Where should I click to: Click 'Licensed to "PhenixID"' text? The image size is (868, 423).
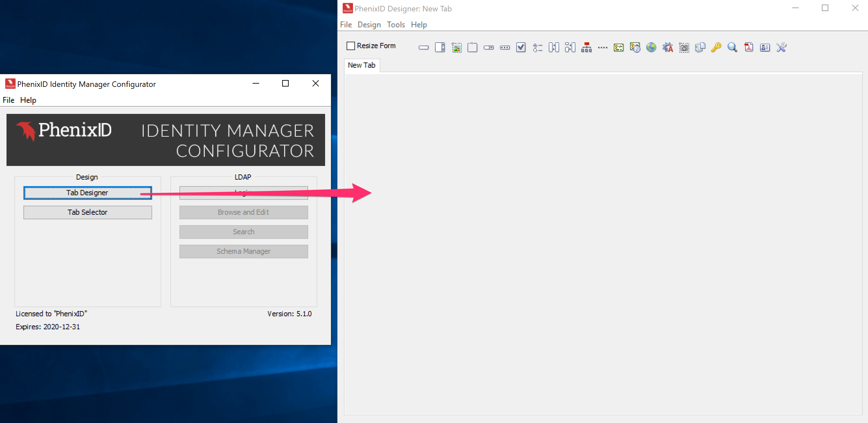51,314
